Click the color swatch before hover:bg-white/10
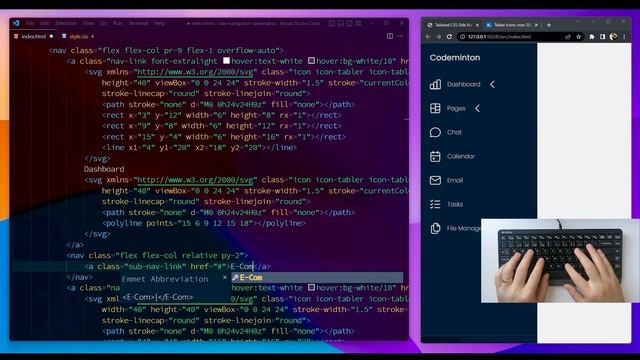 (311, 61)
